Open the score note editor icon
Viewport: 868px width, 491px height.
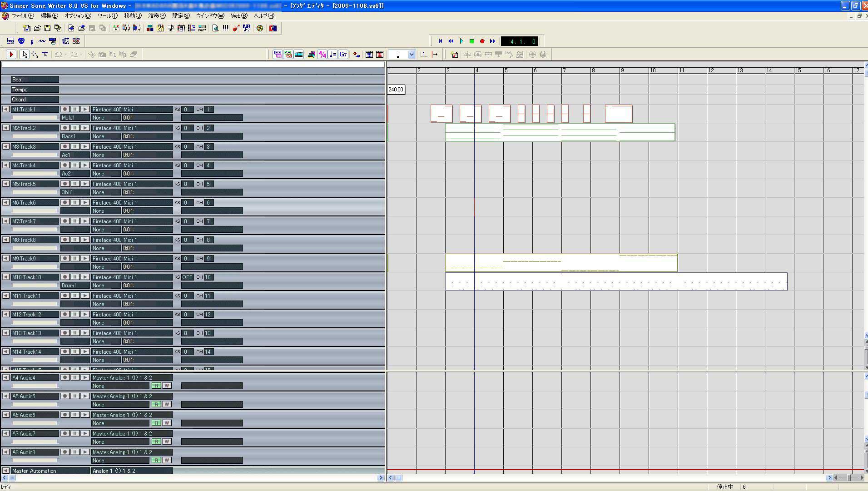171,28
